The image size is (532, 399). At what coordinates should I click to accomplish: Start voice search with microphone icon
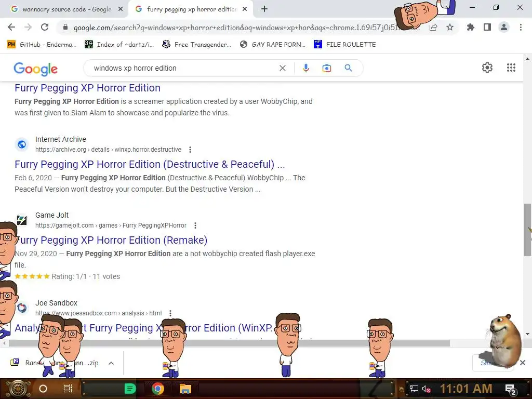[305, 68]
